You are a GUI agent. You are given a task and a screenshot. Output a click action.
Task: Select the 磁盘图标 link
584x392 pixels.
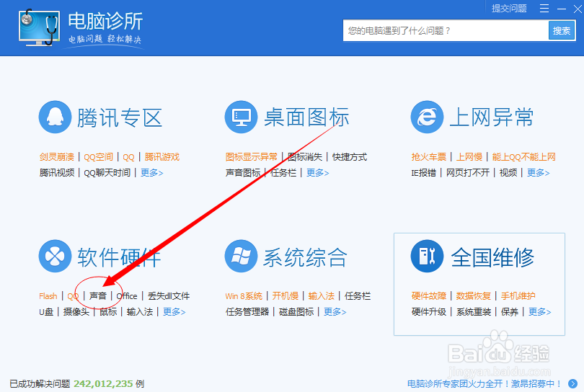[x=296, y=312]
